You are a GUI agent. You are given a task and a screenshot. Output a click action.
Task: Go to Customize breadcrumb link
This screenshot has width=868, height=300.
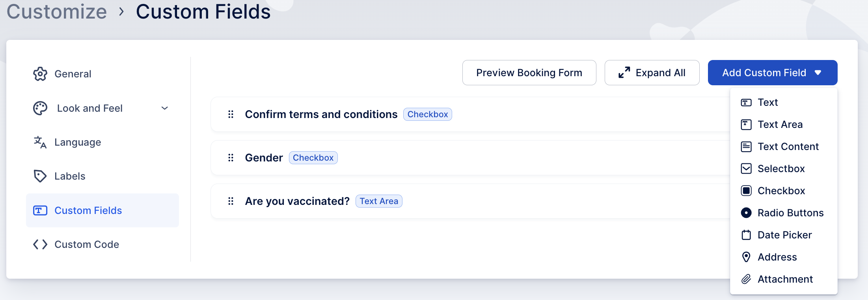[x=57, y=11]
